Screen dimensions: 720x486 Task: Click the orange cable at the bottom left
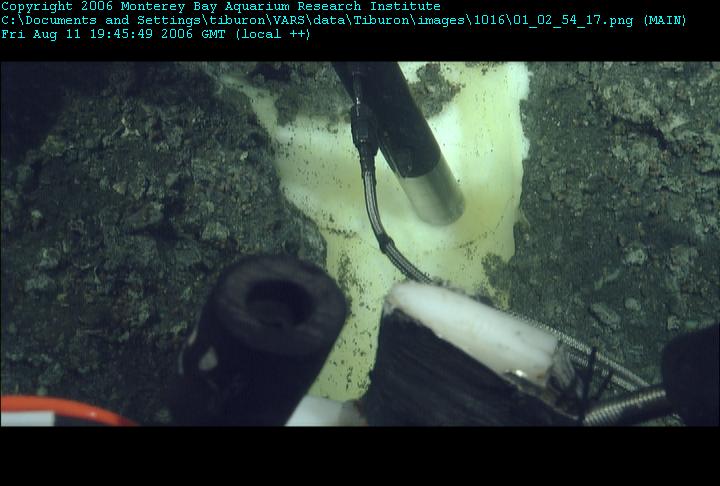pos(64,410)
